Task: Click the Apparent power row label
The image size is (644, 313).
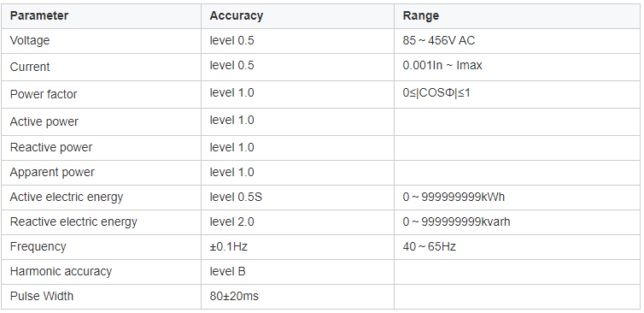Action: tap(101, 173)
